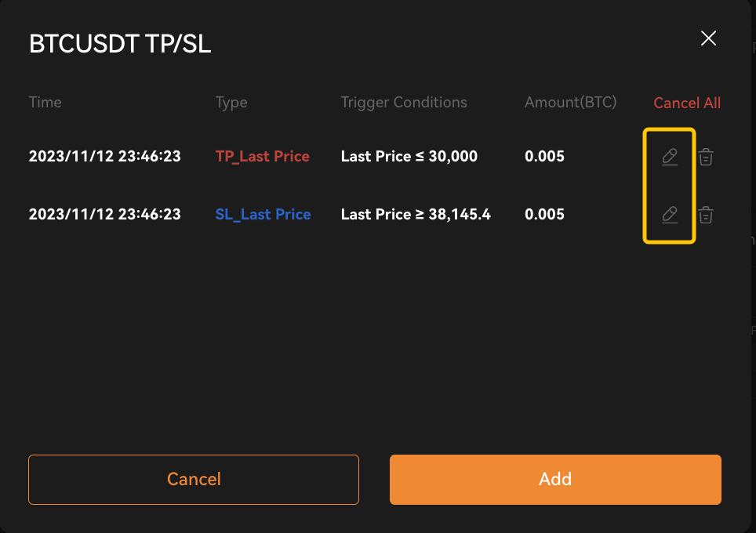Click the trash icon for the TP order
This screenshot has width=756, height=533.
(705, 156)
